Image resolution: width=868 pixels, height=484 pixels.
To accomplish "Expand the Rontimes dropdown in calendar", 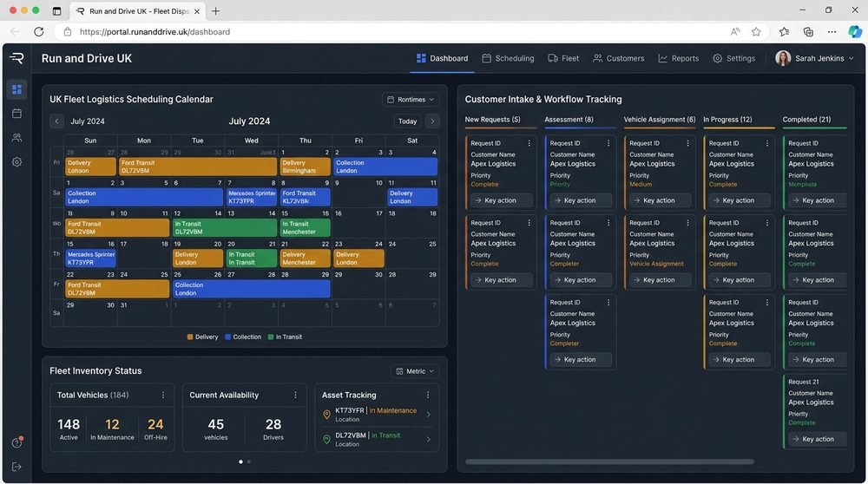I will pyautogui.click(x=411, y=100).
